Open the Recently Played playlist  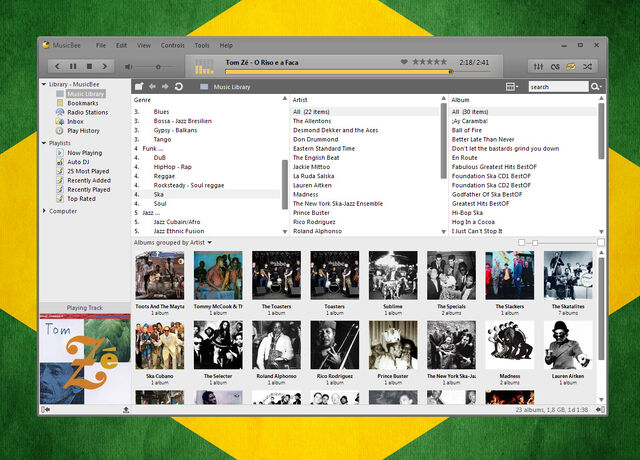click(89, 189)
